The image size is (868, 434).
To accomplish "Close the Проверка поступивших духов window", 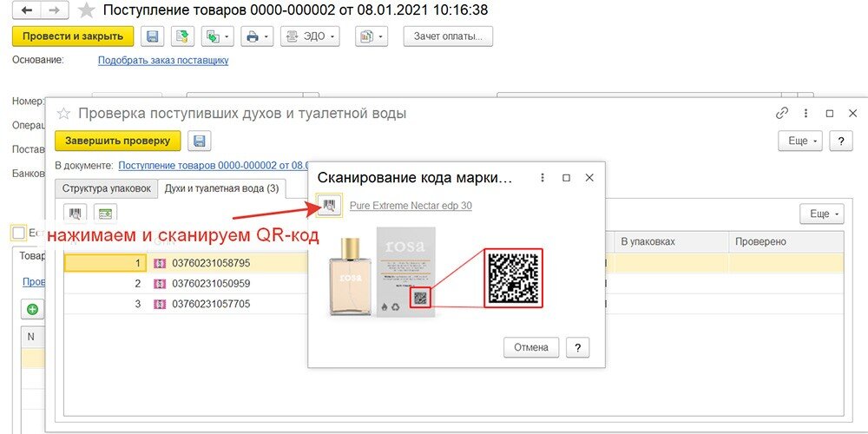I will coord(853,114).
